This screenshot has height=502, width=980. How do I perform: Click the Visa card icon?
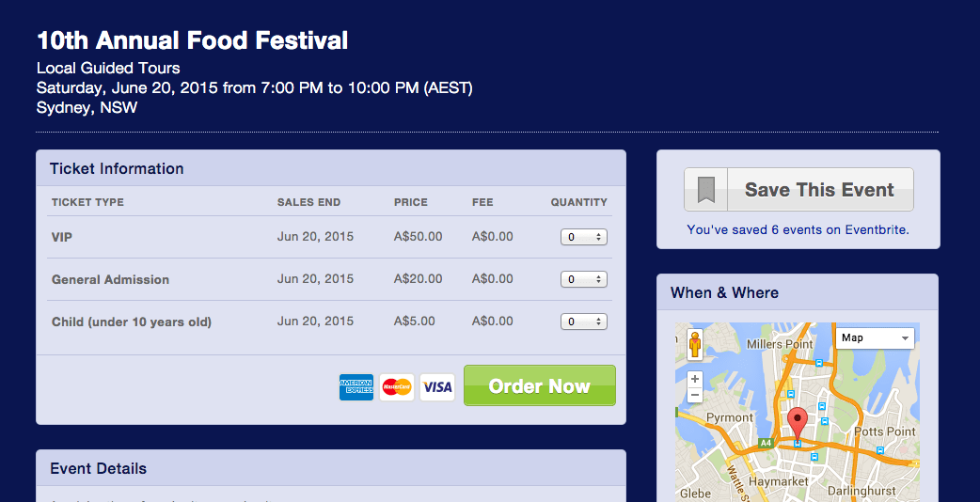437,386
